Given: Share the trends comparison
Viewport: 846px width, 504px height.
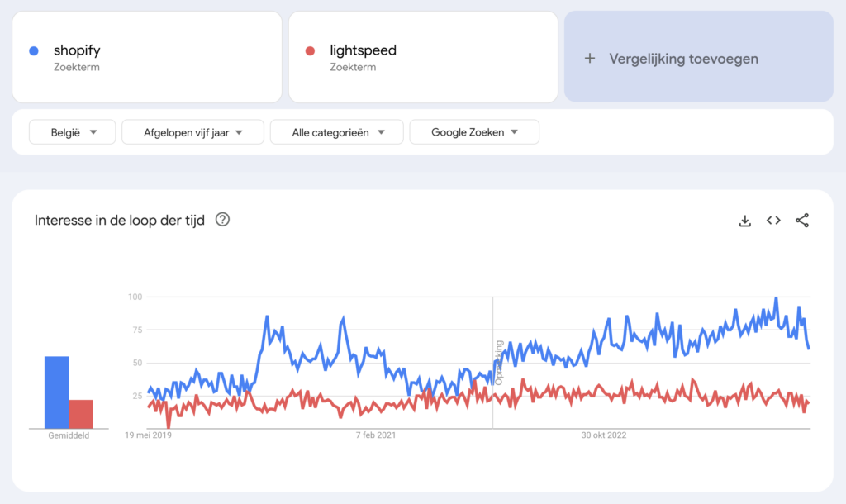Looking at the screenshot, I should tap(802, 221).
